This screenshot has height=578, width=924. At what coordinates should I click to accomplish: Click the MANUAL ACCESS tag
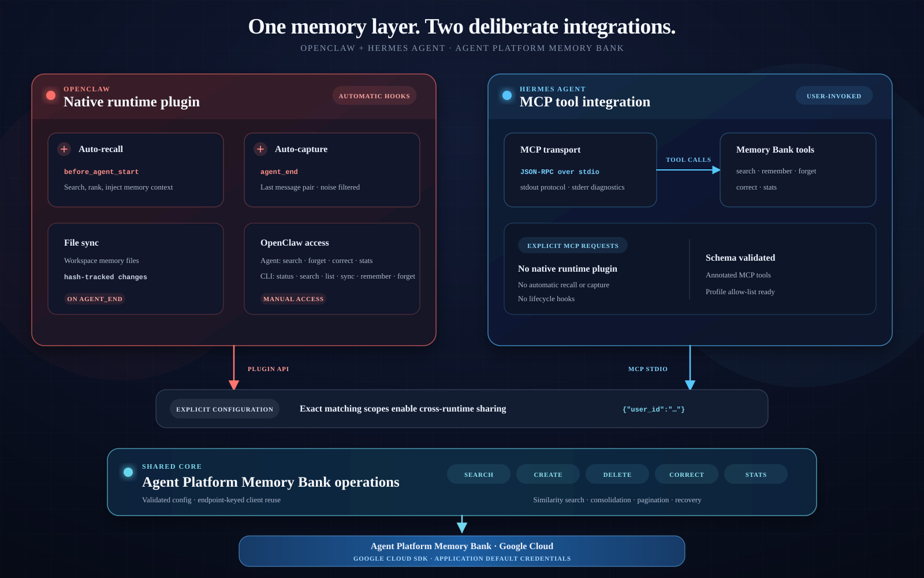(293, 299)
